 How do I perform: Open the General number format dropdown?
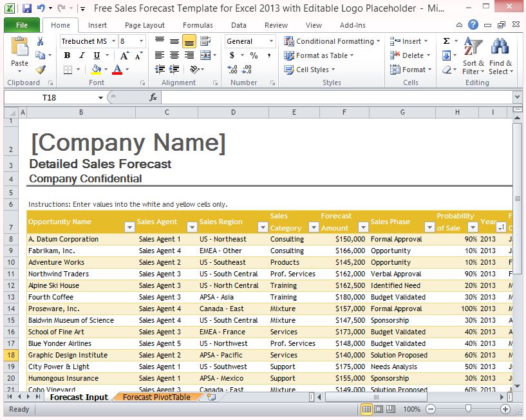click(271, 41)
